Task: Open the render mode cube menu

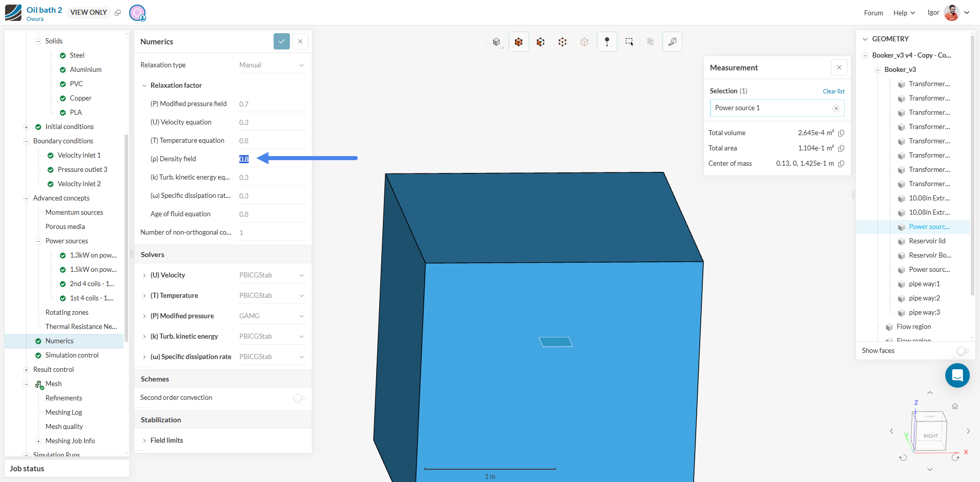Action: tap(497, 42)
